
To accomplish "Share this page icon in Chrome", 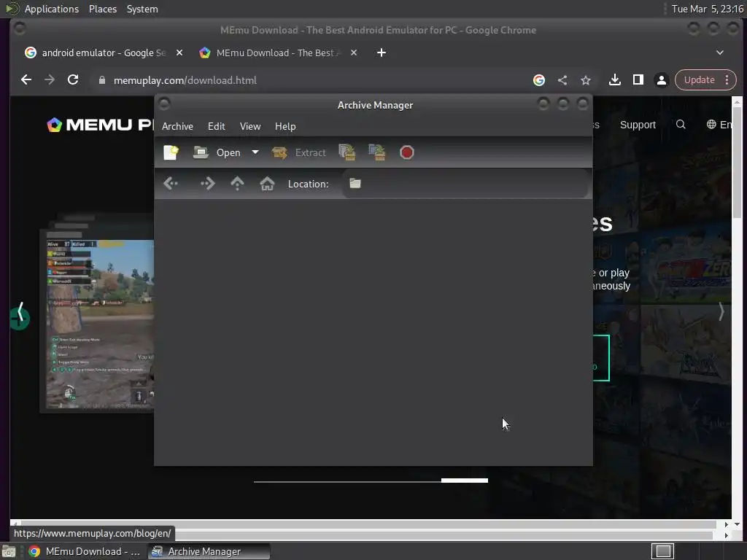I will click(562, 80).
